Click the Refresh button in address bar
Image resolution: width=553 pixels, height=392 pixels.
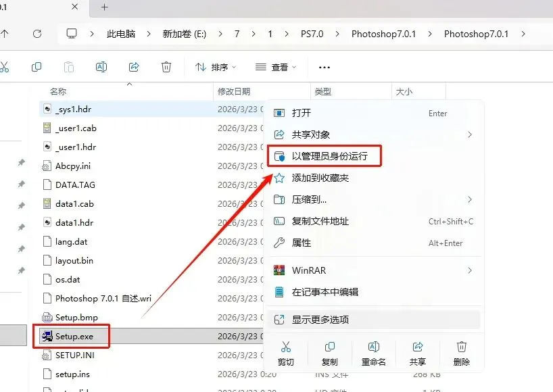[x=37, y=34]
